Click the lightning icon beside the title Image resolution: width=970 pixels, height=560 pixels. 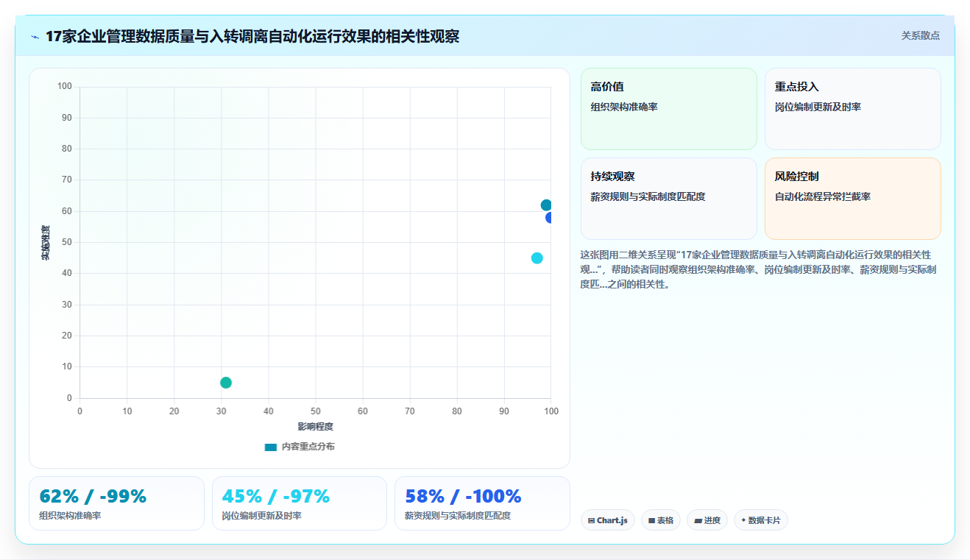coord(35,37)
